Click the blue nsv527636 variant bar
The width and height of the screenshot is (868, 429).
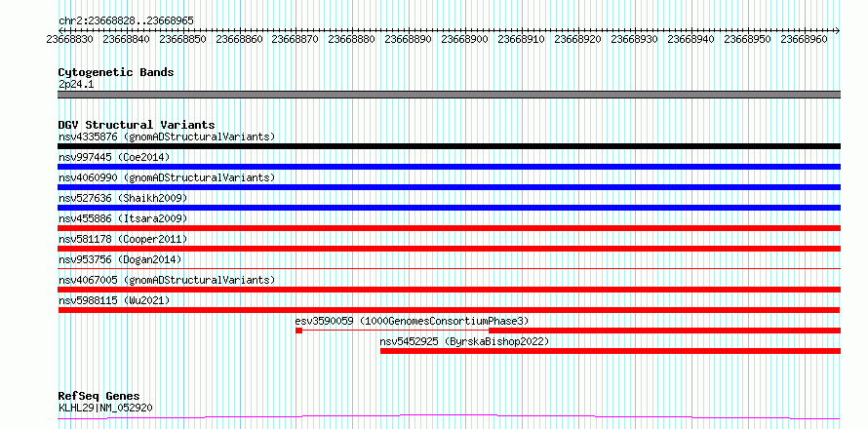449,208
